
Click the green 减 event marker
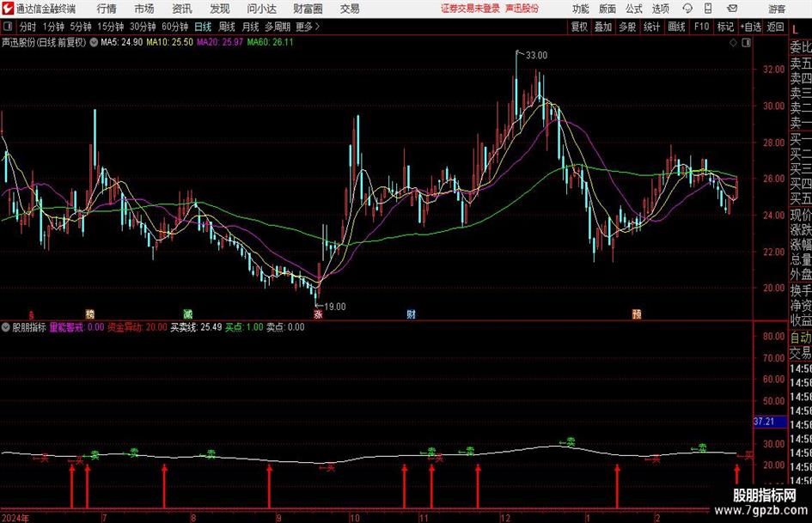point(187,313)
